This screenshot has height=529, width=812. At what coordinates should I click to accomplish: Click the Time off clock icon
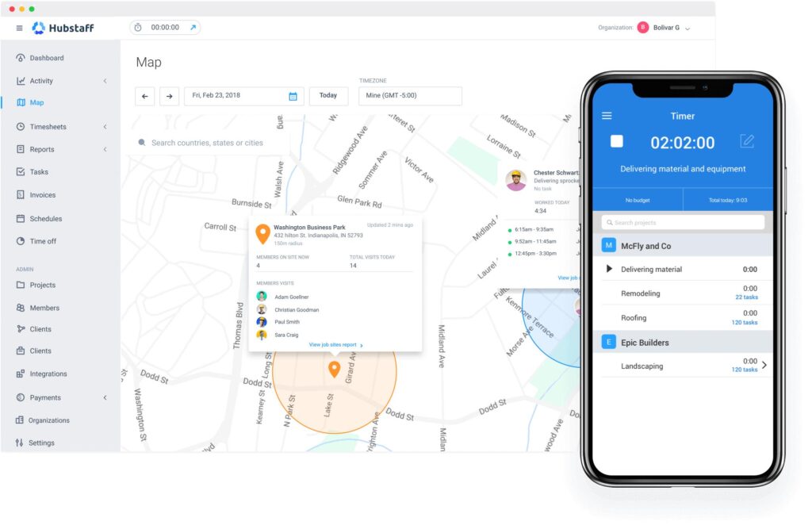21,241
